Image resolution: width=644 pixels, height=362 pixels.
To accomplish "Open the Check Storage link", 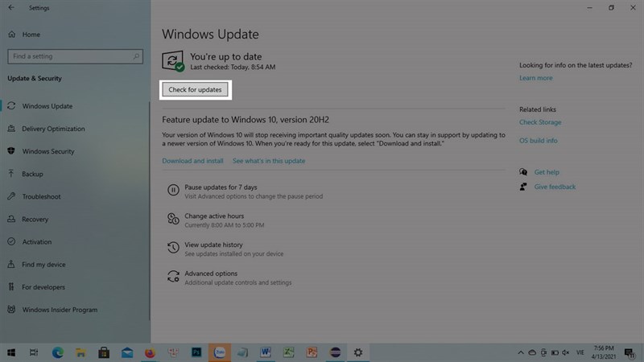I will tap(540, 122).
